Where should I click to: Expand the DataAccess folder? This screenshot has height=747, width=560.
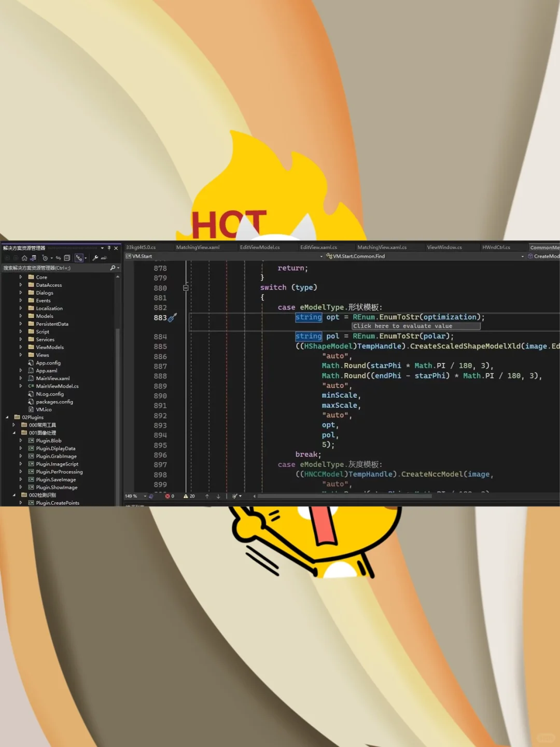coord(21,285)
